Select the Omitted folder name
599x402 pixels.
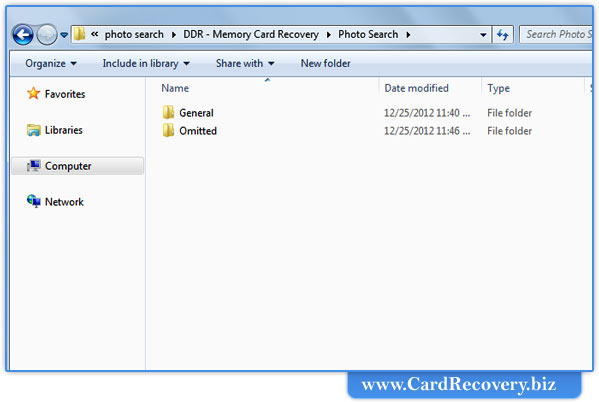(x=198, y=131)
